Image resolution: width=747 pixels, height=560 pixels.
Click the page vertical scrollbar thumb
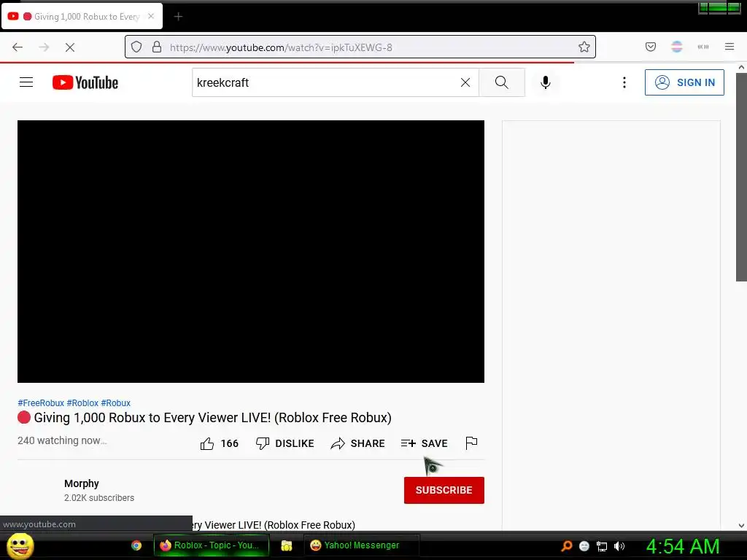coord(741,176)
